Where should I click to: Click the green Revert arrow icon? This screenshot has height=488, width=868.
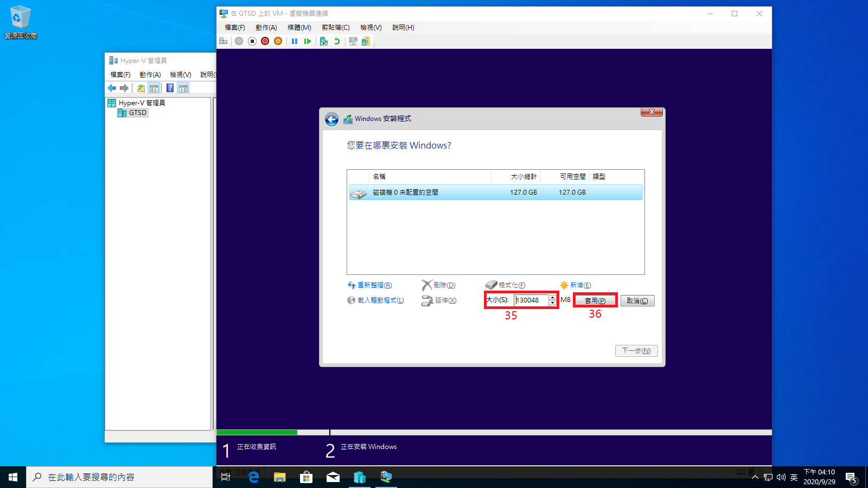tap(337, 41)
